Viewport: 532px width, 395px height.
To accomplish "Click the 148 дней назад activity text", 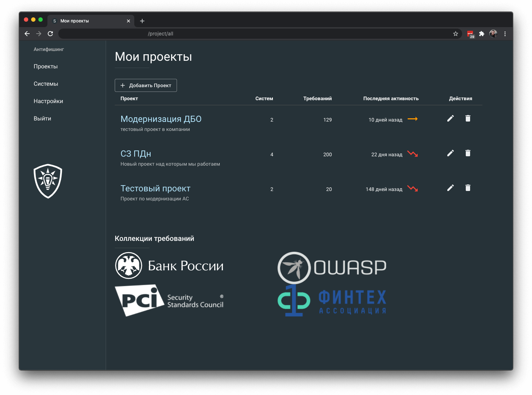I will pyautogui.click(x=384, y=189).
